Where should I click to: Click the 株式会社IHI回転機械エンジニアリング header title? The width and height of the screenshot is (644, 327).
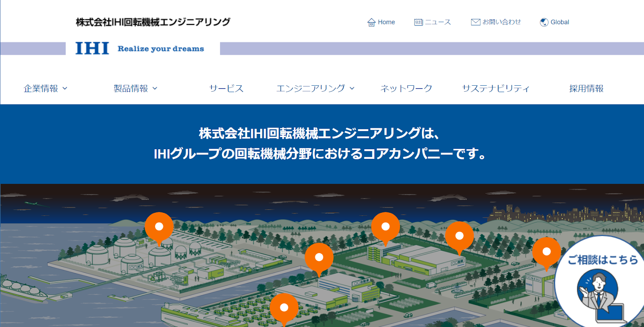(153, 22)
